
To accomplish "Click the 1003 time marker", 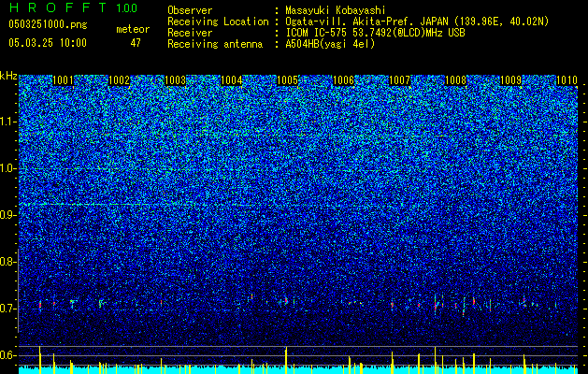I will pos(175,80).
